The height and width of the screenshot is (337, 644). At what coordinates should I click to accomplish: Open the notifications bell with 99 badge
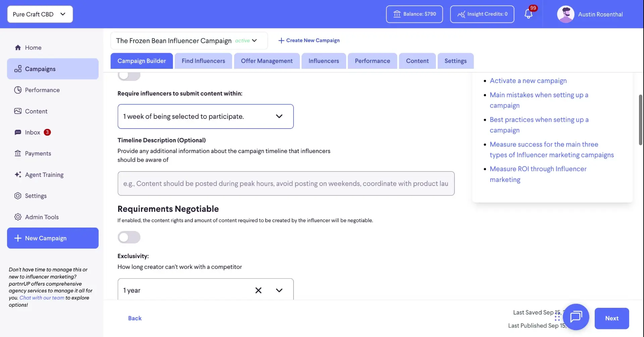tap(529, 14)
